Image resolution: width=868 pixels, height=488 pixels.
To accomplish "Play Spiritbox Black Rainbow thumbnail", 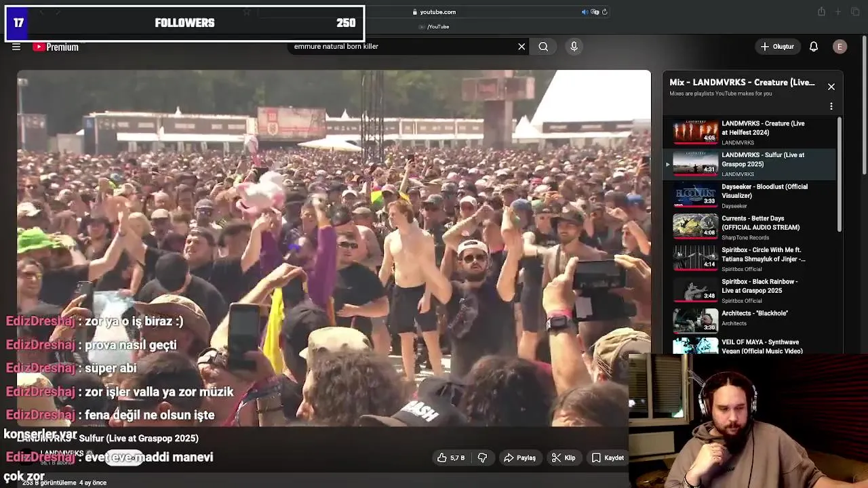I will coord(695,289).
